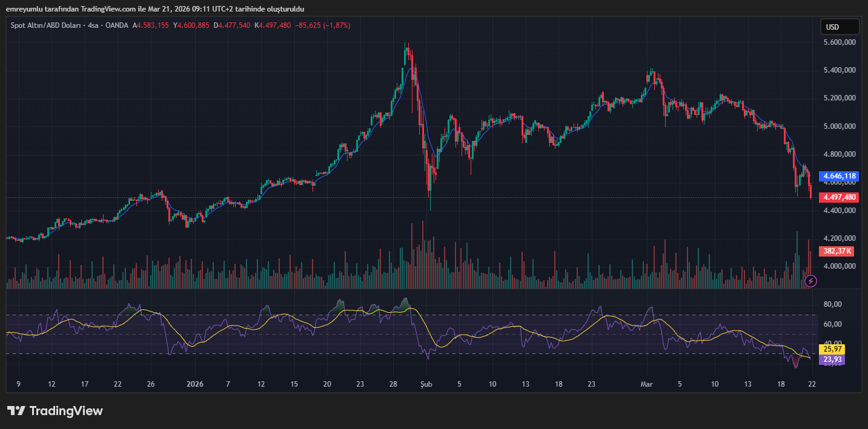
Task: Click the blue 4.646,118 moving average label
Action: tap(839, 176)
